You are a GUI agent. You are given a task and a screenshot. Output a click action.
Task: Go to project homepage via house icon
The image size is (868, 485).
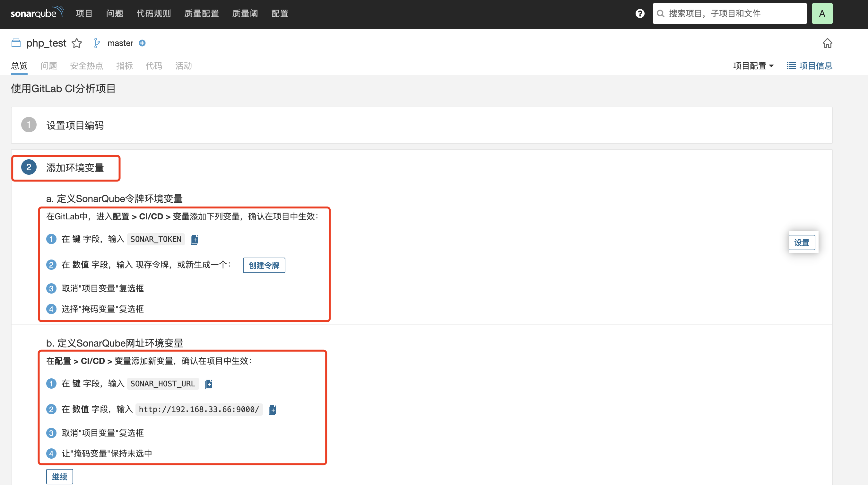827,43
